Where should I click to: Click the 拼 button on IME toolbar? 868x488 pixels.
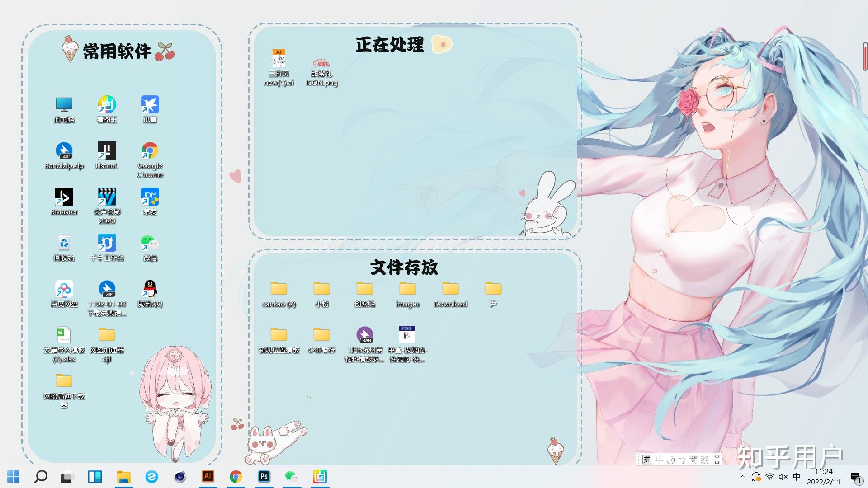tap(647, 460)
